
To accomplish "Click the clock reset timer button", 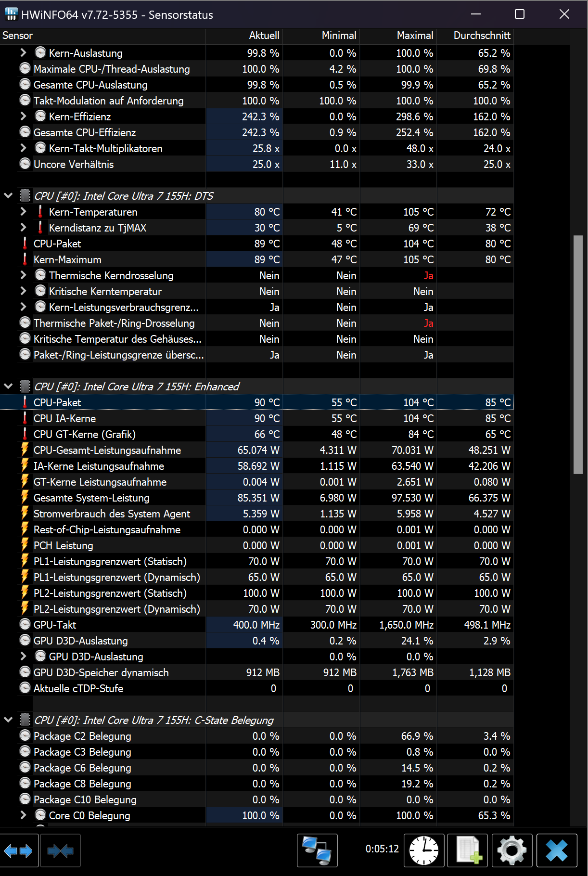I will point(423,851).
